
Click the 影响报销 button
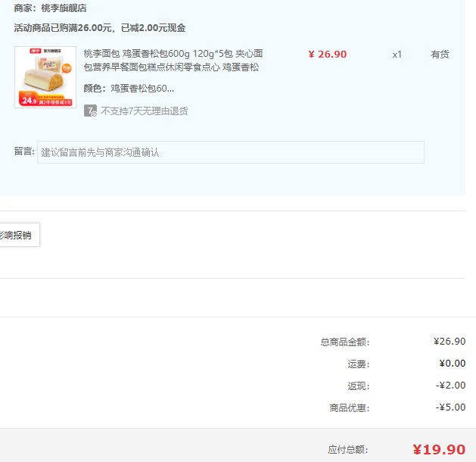[17, 236]
